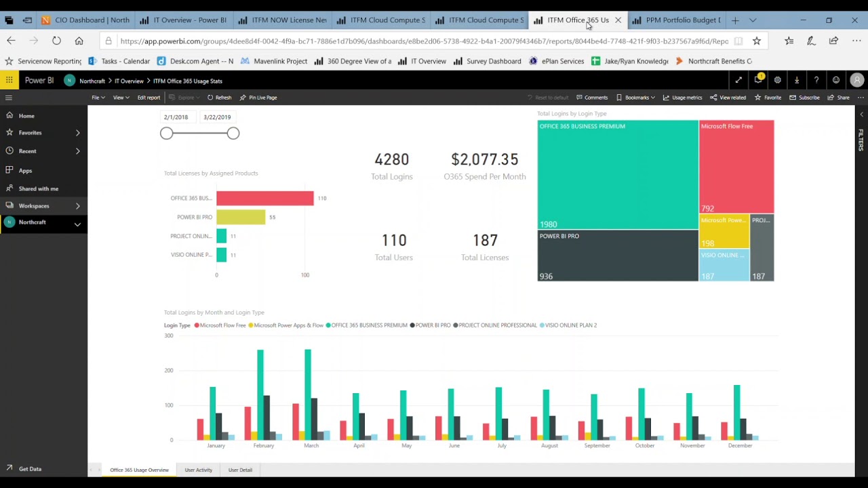The width and height of the screenshot is (868, 488).
Task: Refresh the report visuals
Action: [219, 98]
